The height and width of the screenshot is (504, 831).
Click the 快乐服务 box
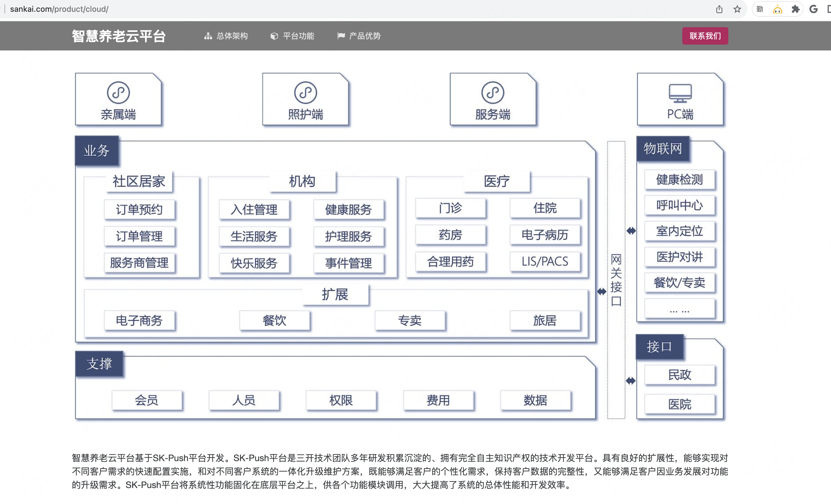(x=254, y=263)
